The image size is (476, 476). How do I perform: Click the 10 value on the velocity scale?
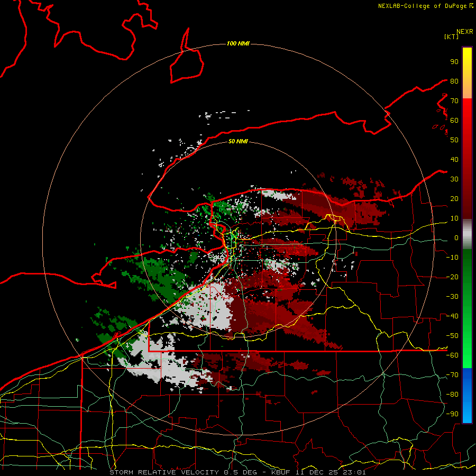454,218
